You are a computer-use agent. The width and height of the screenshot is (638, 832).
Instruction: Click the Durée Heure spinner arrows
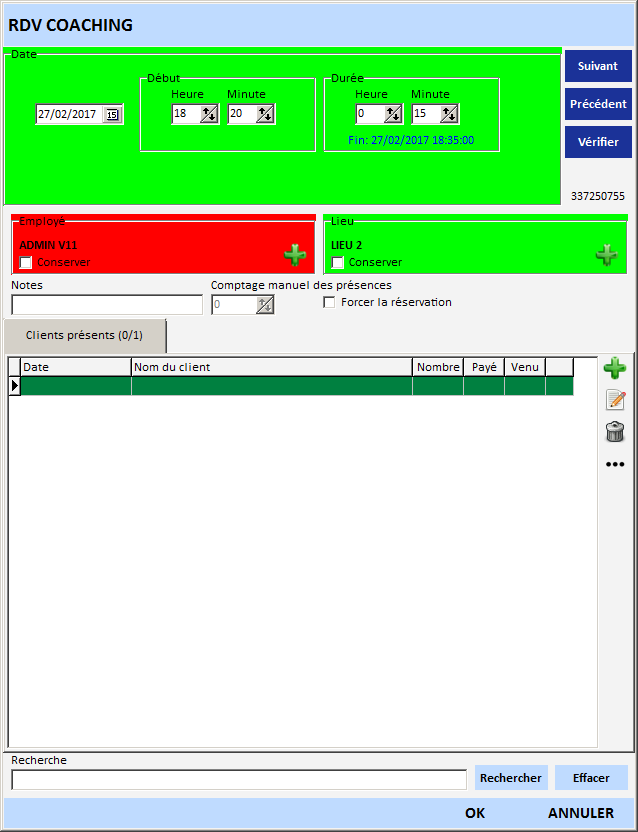tap(393, 115)
